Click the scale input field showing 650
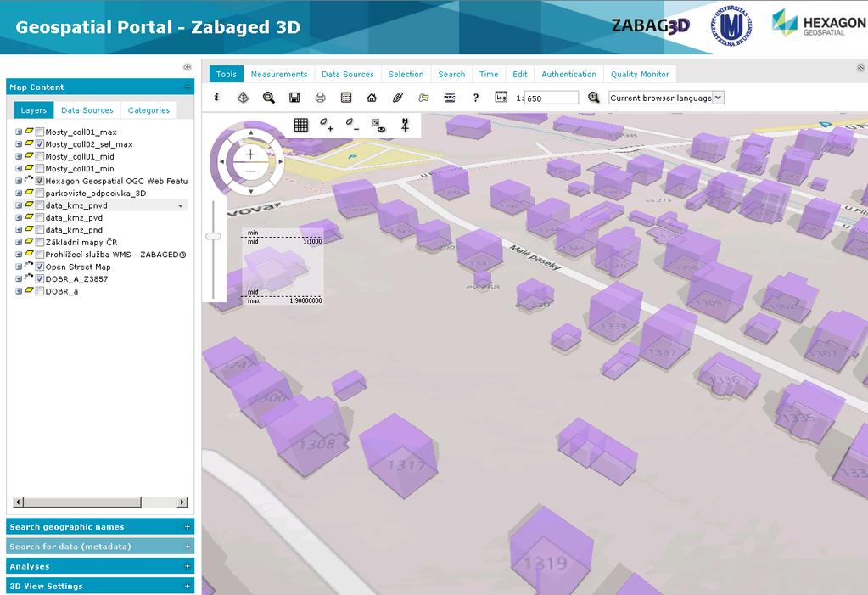This screenshot has height=595, width=868. click(x=552, y=98)
